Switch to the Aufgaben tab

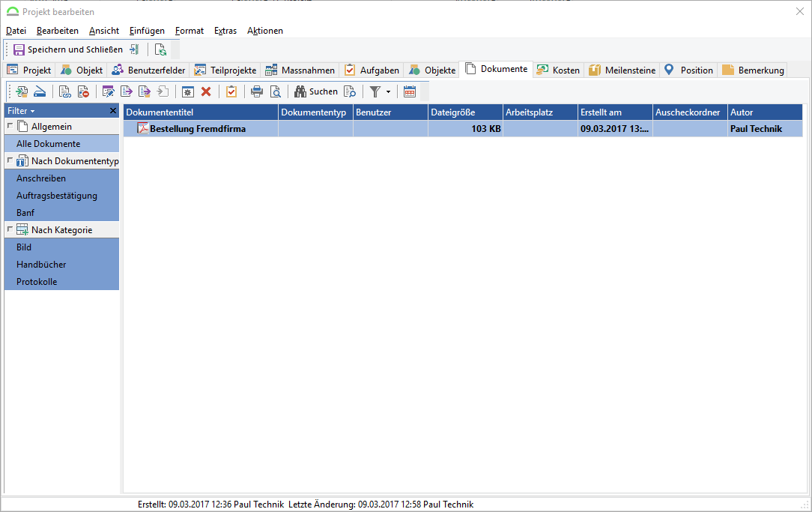(x=372, y=70)
